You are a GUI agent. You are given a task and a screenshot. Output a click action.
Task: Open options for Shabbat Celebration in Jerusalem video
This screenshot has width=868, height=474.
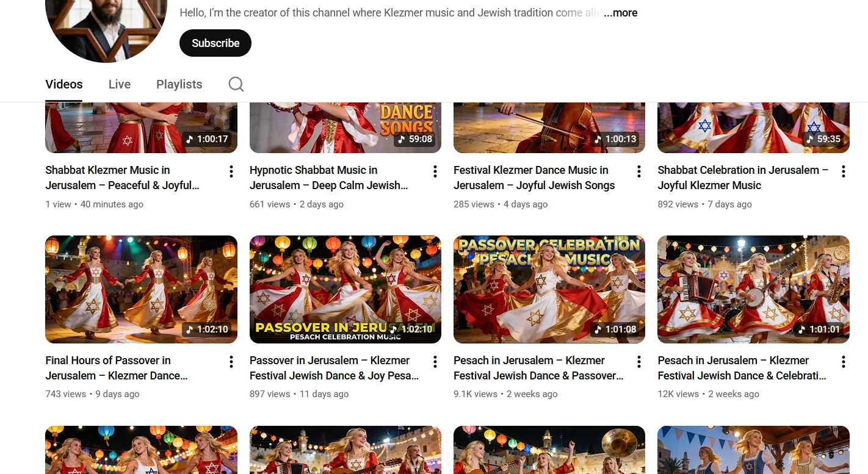pyautogui.click(x=843, y=171)
